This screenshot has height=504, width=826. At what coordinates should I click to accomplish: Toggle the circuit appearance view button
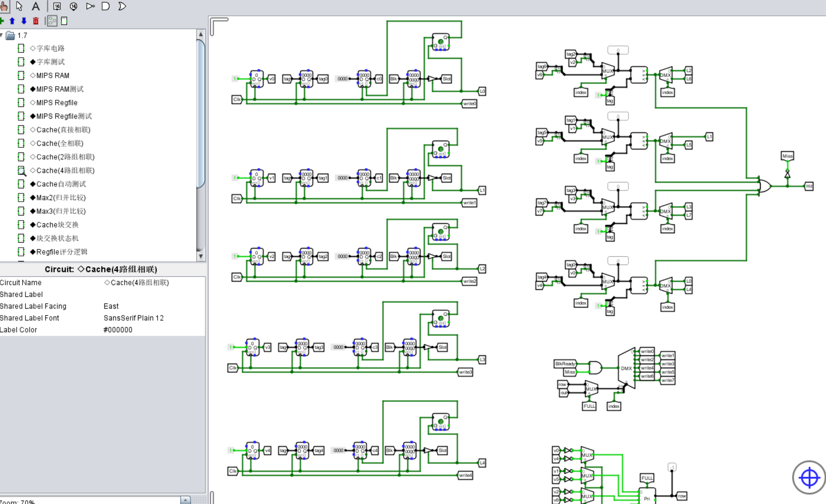[64, 21]
